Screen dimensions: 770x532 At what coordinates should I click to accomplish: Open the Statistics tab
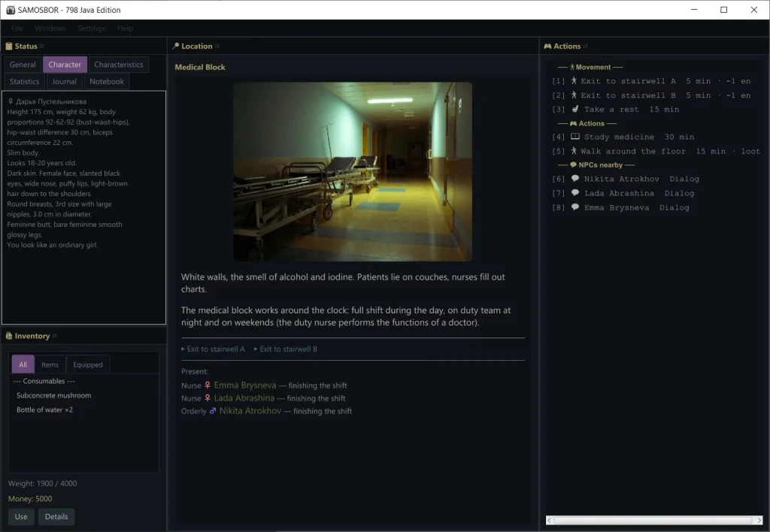click(x=25, y=81)
